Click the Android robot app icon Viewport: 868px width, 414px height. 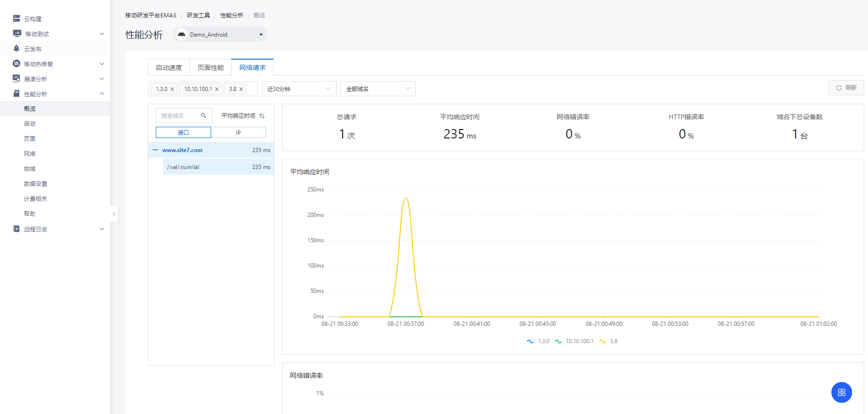(182, 34)
